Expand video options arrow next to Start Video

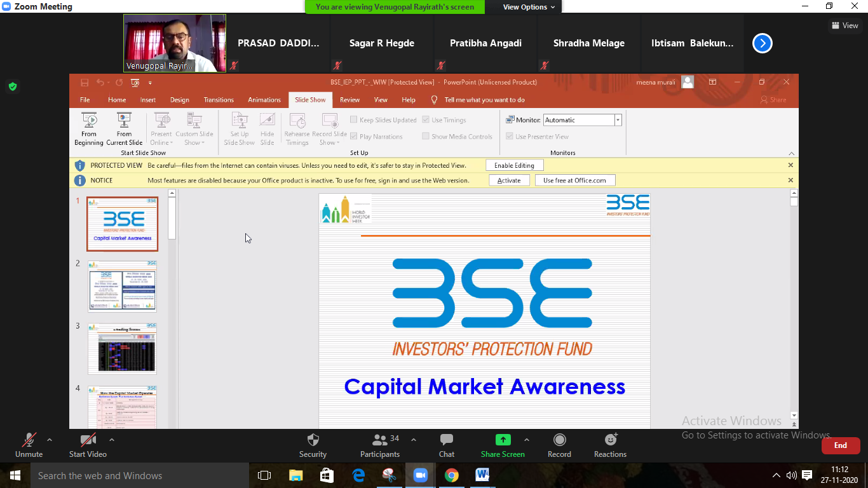coord(111,439)
